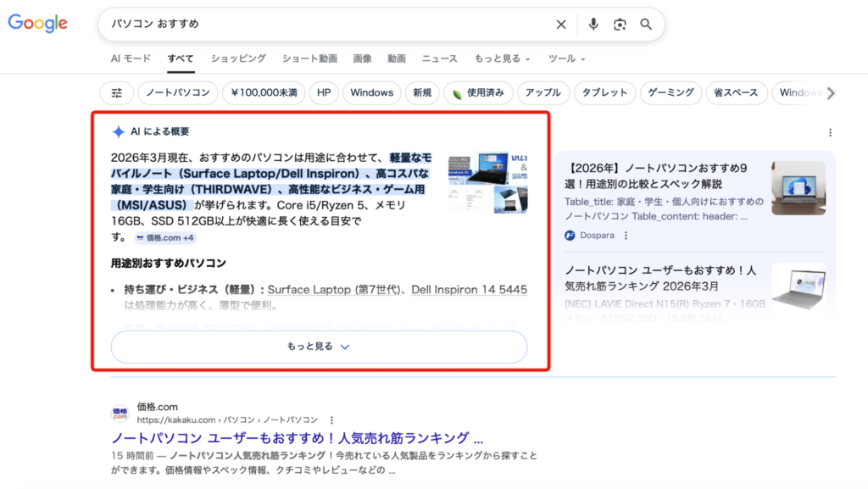Start voice search with microphone icon

pyautogui.click(x=593, y=25)
